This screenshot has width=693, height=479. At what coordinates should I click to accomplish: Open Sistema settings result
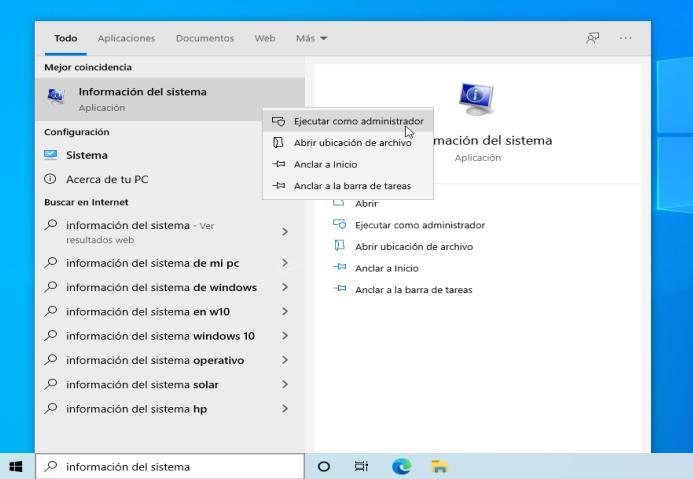tap(170, 155)
